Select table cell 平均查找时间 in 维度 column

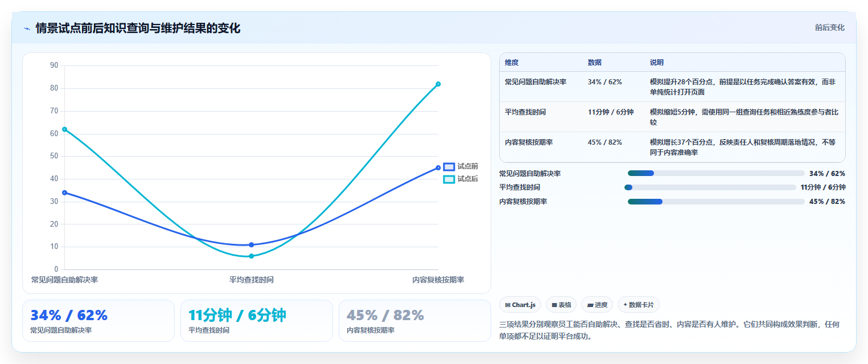click(x=525, y=112)
